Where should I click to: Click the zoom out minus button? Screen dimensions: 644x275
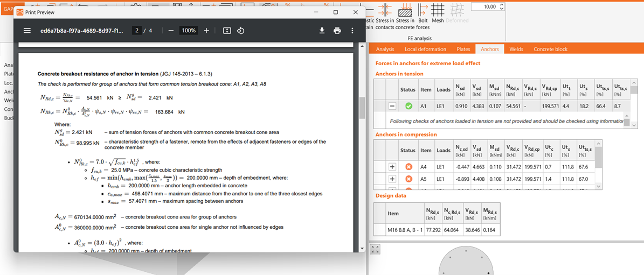pyautogui.click(x=171, y=31)
